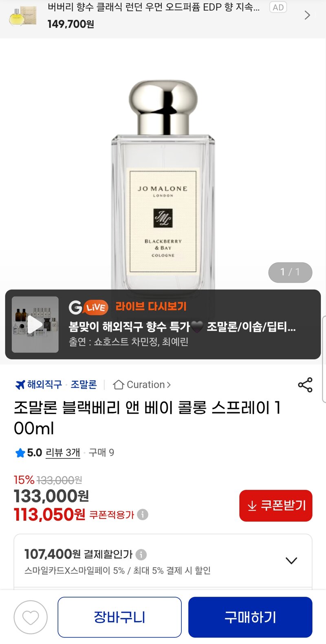Screen dimensions: 326x644
Task: Tap the 구매하기 purchase button
Action: pyautogui.click(x=250, y=617)
